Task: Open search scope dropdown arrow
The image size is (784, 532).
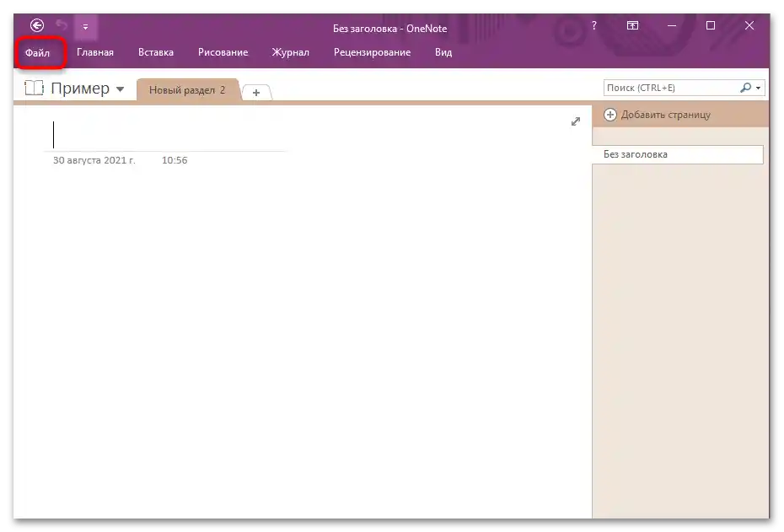Action: tap(759, 88)
